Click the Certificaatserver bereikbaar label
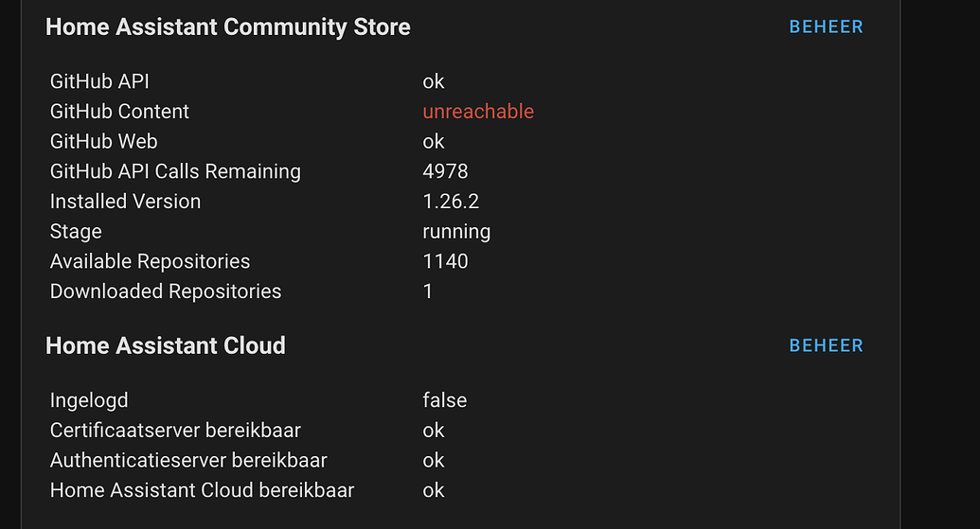The image size is (980, 529). [175, 431]
